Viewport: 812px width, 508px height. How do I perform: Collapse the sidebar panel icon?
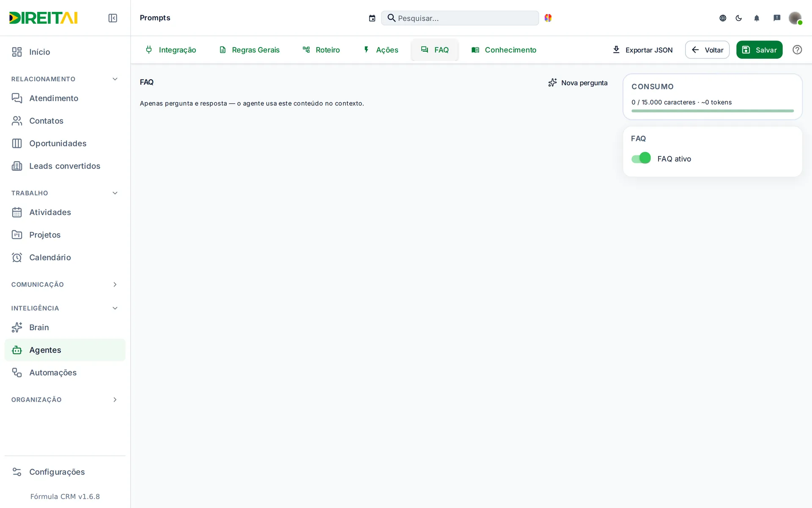click(112, 18)
